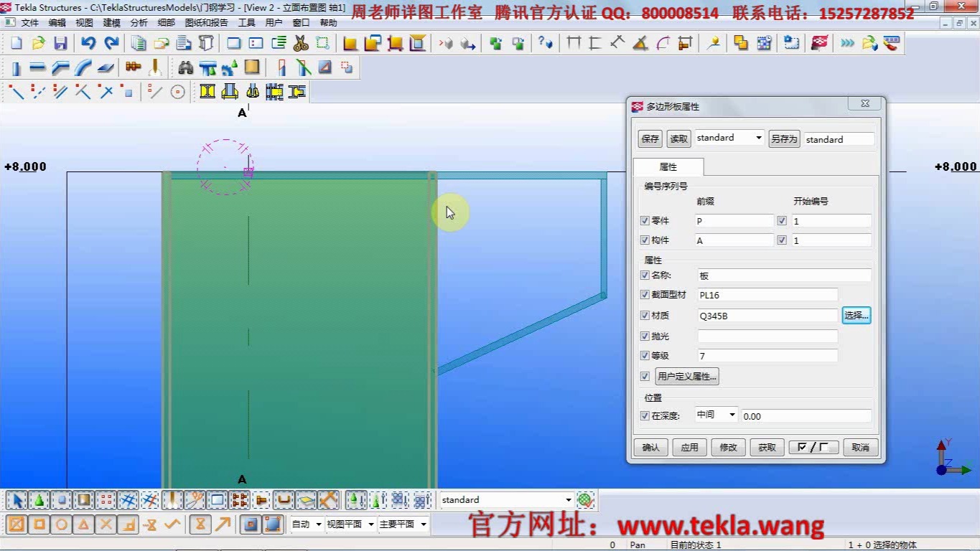Click the 选择... material button
The width and height of the screenshot is (980, 551).
[856, 315]
